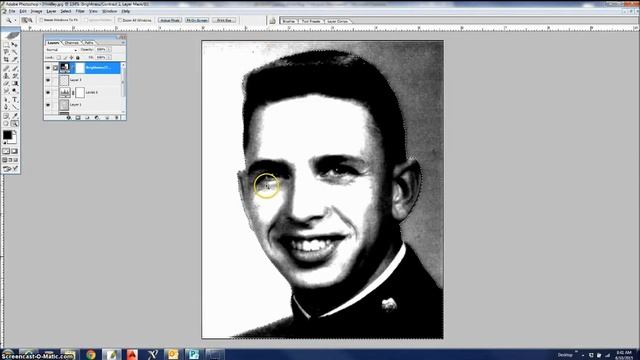Image resolution: width=640 pixels, height=360 pixels.
Task: Select the Brush tool
Action: pyautogui.click(x=14, y=68)
